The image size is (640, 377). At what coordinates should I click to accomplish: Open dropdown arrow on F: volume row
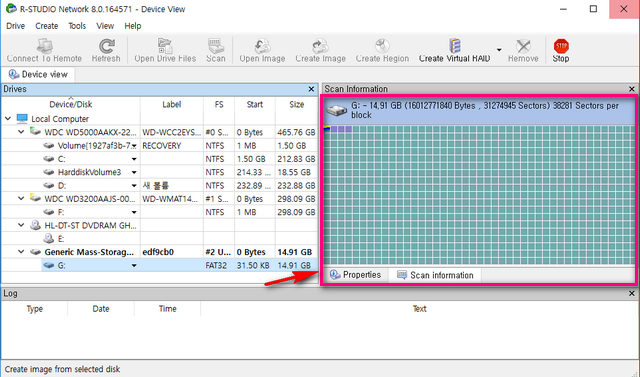click(x=134, y=212)
